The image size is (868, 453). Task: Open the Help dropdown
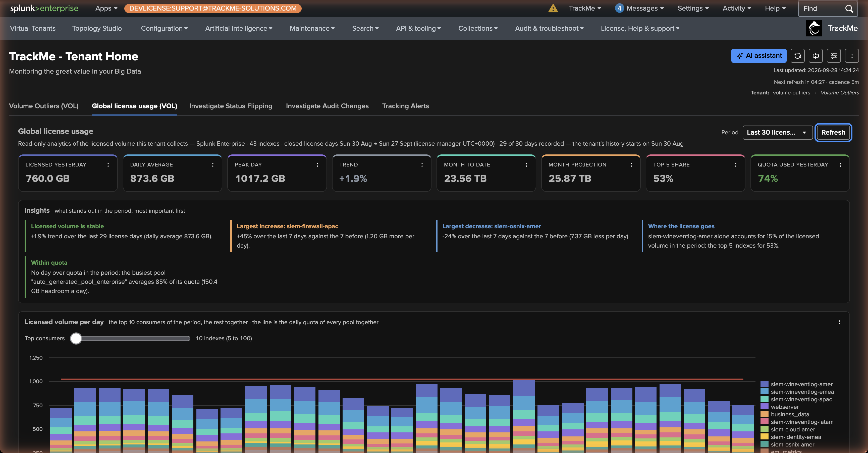[775, 9]
